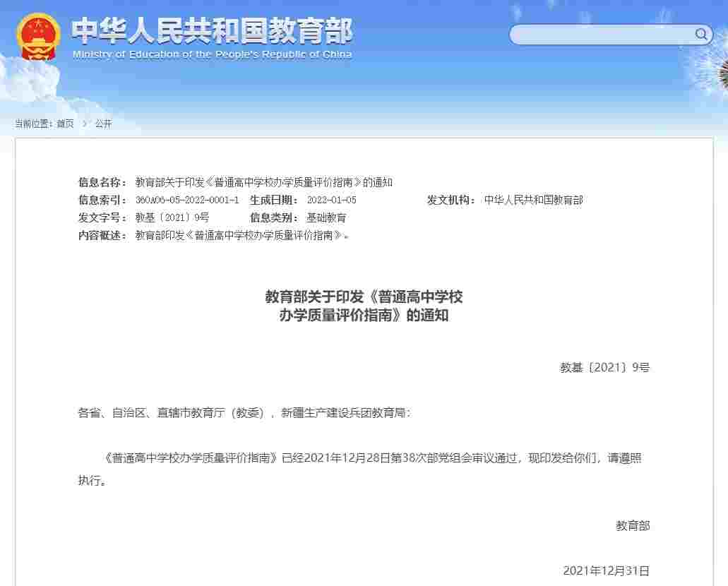Select the 生成日期 value 2022-01-05
This screenshot has height=586, width=728.
pyautogui.click(x=331, y=200)
